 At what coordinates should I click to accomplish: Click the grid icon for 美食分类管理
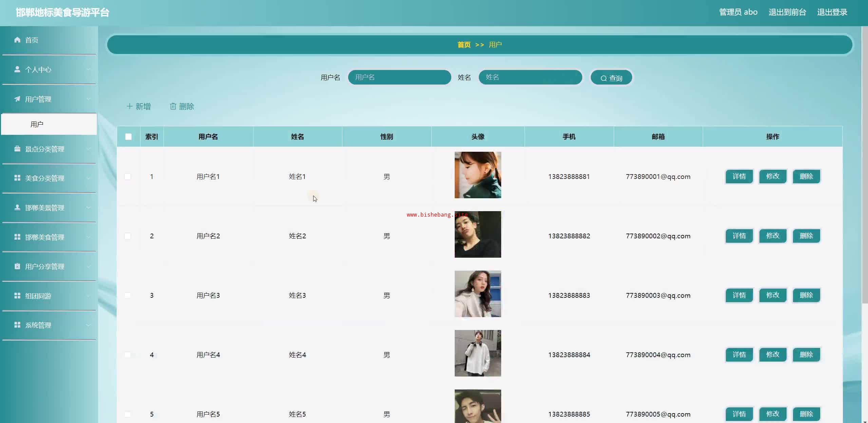pyautogui.click(x=17, y=178)
